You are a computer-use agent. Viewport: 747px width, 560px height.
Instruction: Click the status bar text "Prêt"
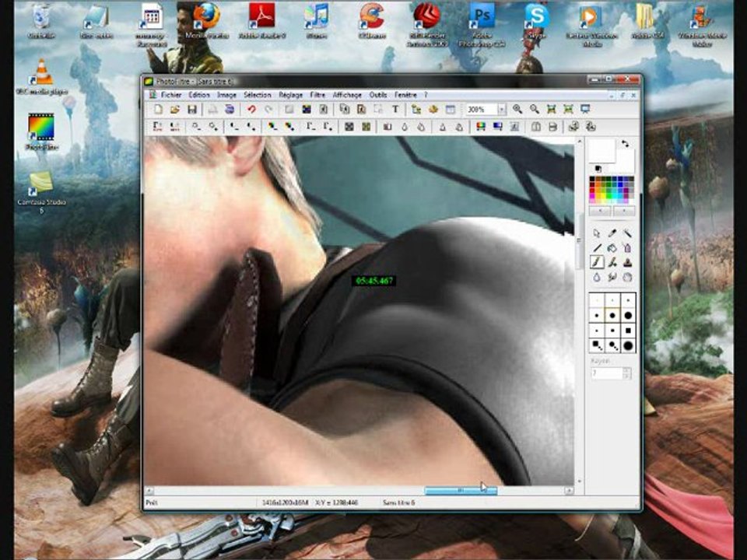(152, 502)
